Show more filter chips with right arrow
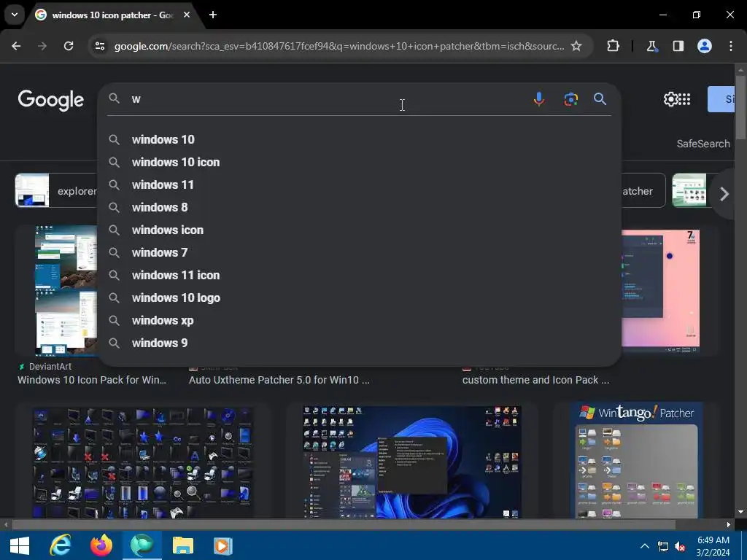Viewport: 747px width, 560px height. pyautogui.click(x=724, y=194)
